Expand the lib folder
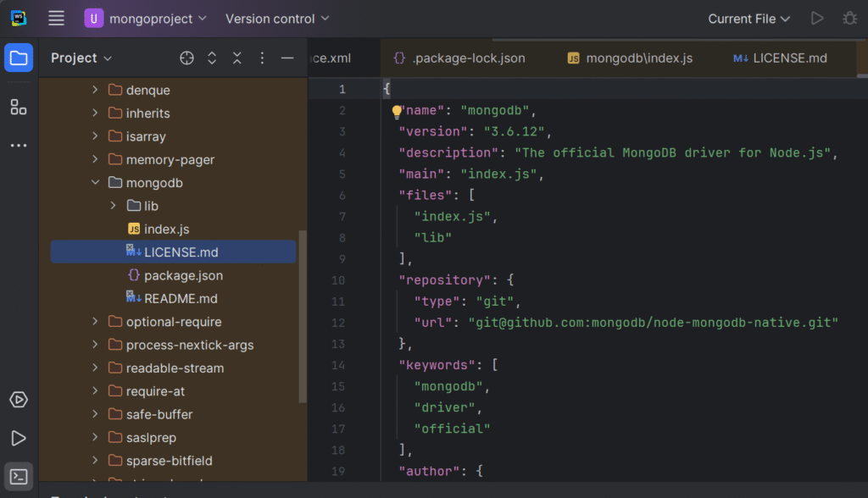Viewport: 868px width, 498px height. point(113,205)
